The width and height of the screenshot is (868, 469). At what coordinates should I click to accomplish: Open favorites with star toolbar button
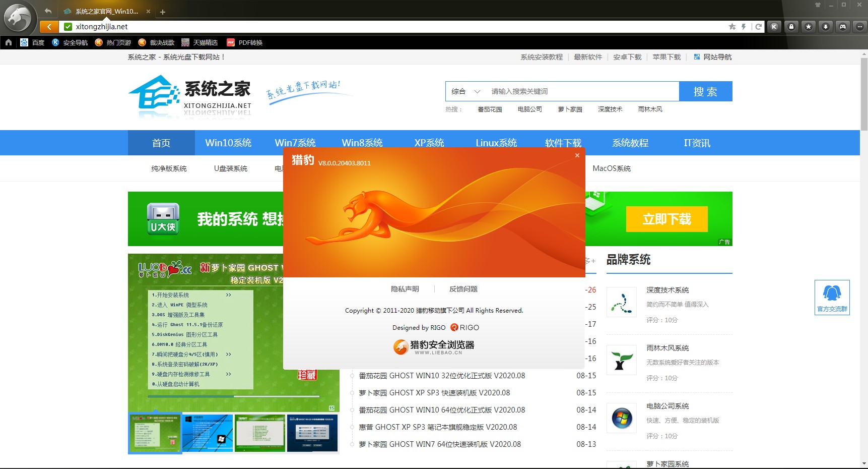[809, 27]
